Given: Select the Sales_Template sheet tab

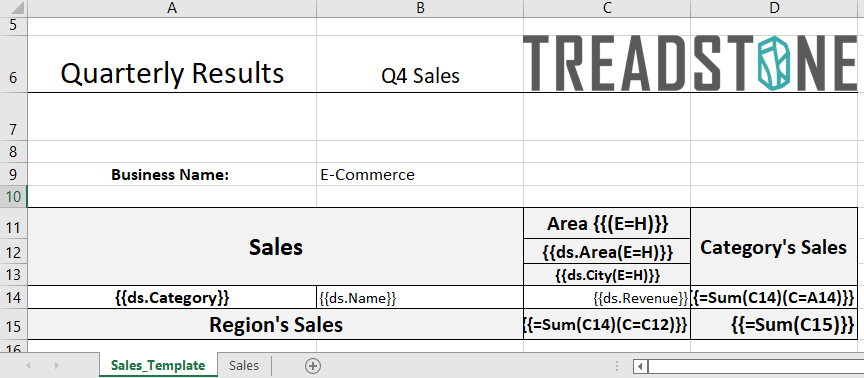Looking at the screenshot, I should click(x=158, y=365).
